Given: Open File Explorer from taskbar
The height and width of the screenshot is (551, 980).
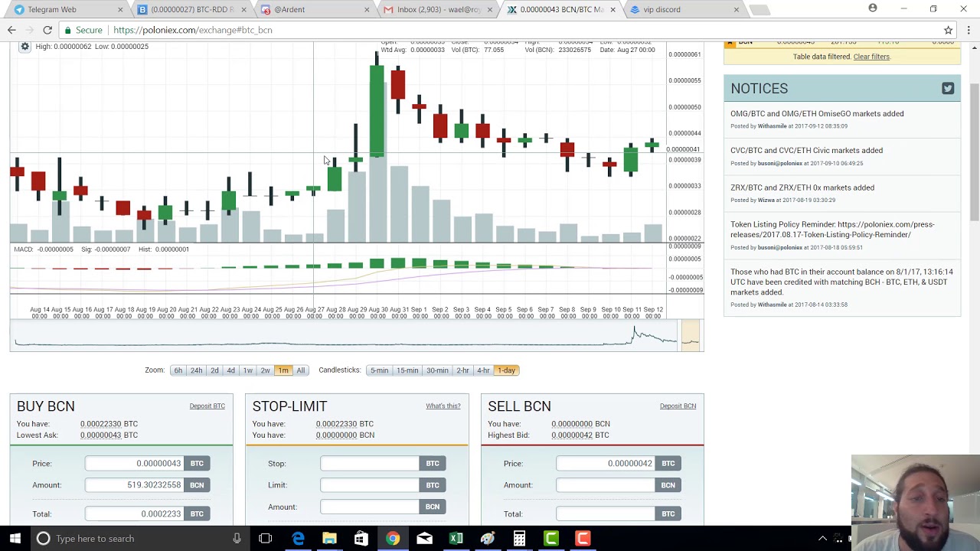Looking at the screenshot, I should 329,538.
